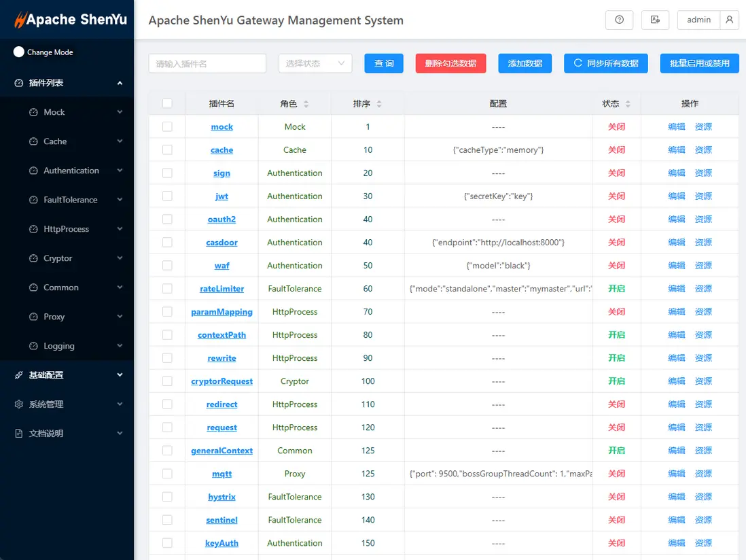This screenshot has width=746, height=560.
Task: Click the 系统管理 gear icon in the sidebar
Action: 19,404
